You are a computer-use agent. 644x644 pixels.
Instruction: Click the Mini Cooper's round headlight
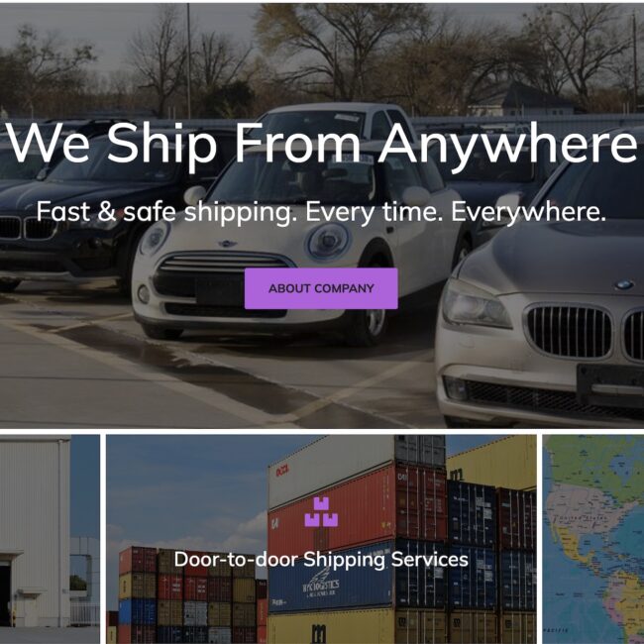(x=328, y=242)
